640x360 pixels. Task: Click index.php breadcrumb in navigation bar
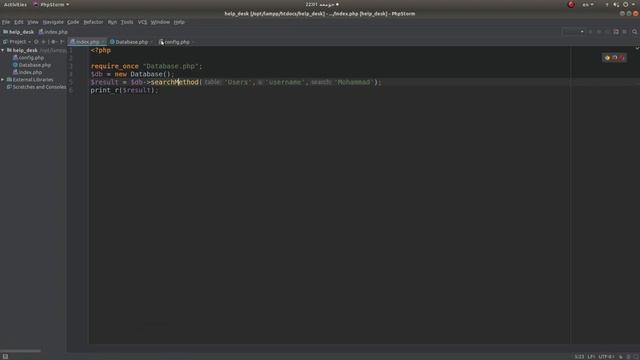[x=53, y=32]
